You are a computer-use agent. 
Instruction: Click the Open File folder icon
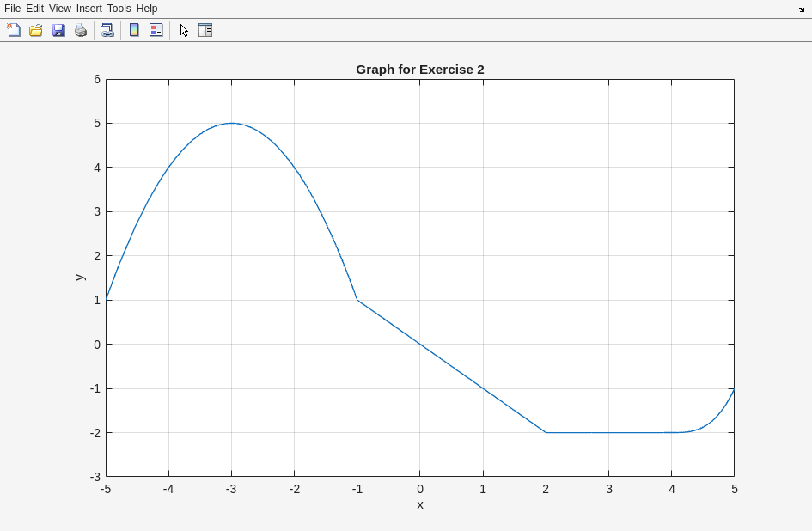(36, 30)
